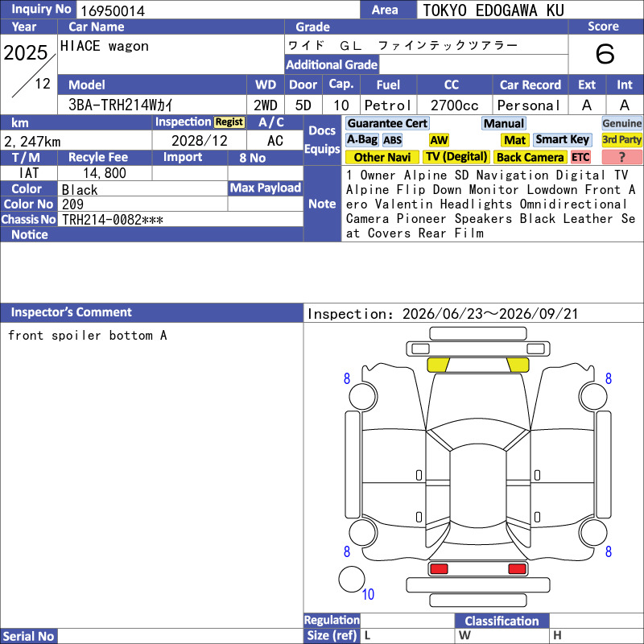The image size is (644, 644).
Task: Click the spare tire circle labeled 10
Action: (352, 579)
